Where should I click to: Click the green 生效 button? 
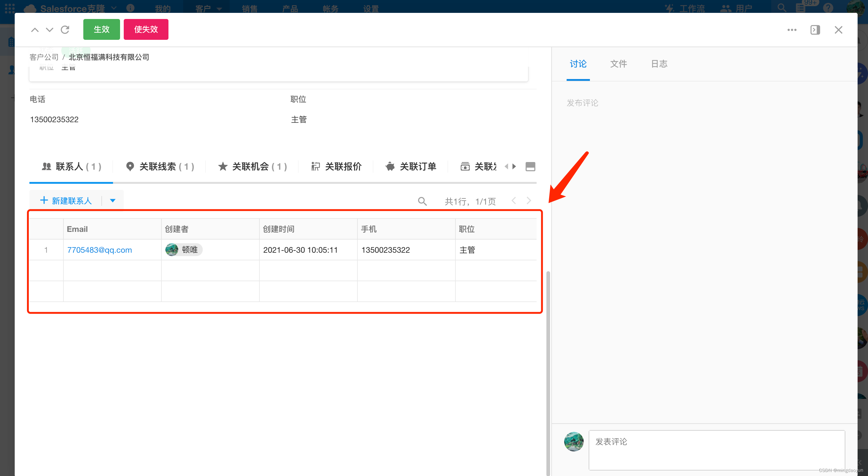(x=101, y=29)
